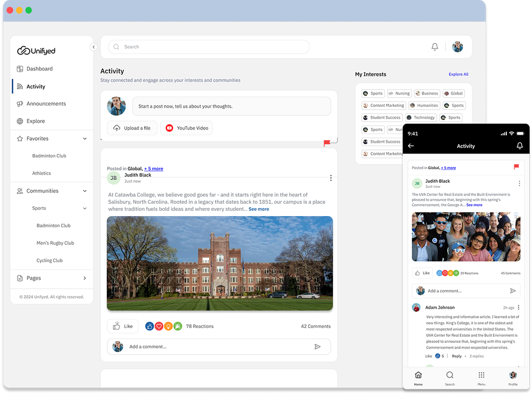
Task: Click the send arrow in desktop comment box
Action: click(x=317, y=347)
